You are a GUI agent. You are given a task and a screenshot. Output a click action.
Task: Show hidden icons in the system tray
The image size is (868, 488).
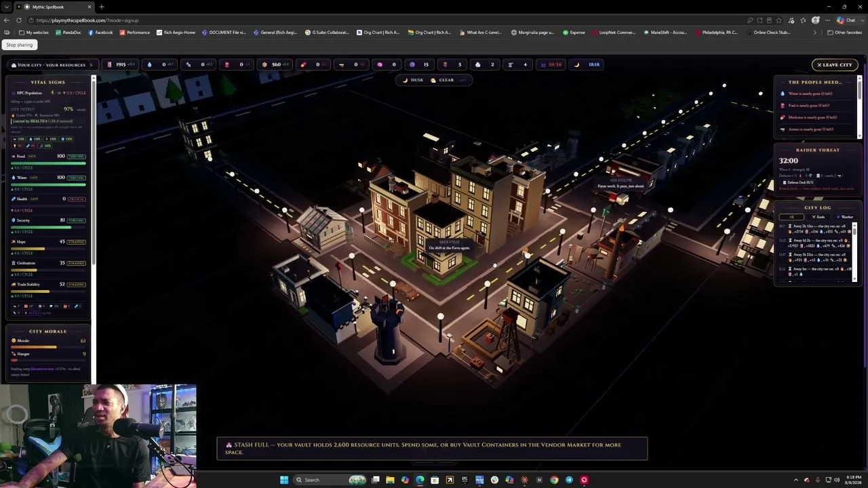tap(797, 480)
